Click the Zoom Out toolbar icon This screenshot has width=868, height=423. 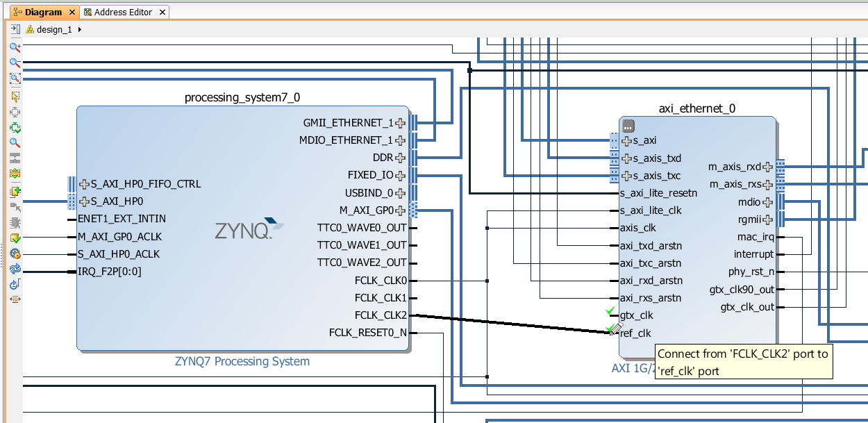[15, 63]
